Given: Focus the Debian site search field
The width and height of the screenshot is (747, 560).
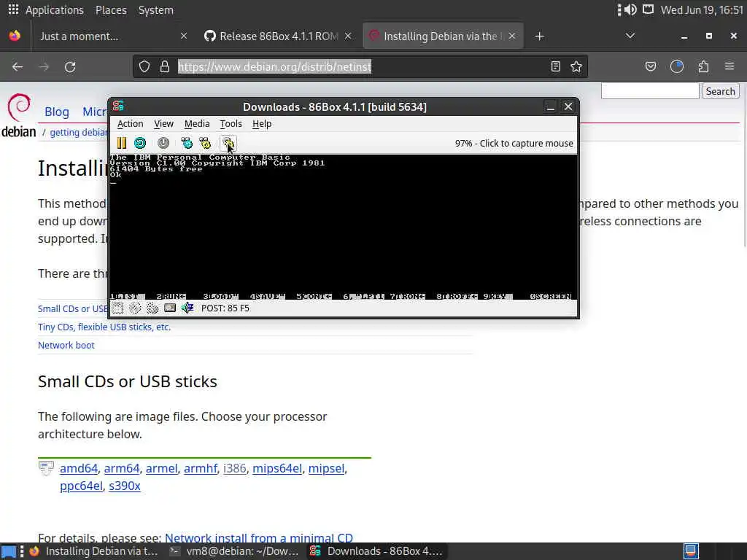Looking at the screenshot, I should [x=650, y=91].
